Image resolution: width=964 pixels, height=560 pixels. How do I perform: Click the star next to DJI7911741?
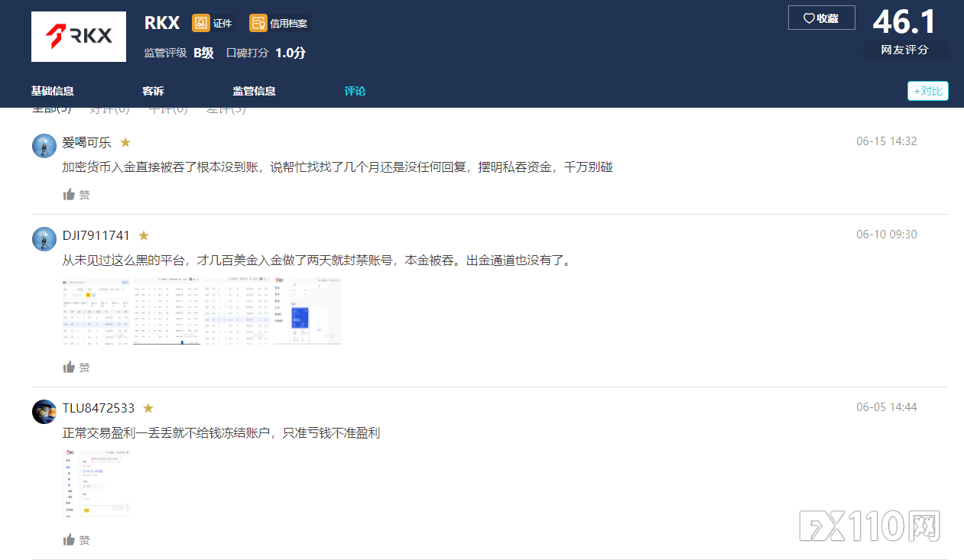[x=144, y=235]
